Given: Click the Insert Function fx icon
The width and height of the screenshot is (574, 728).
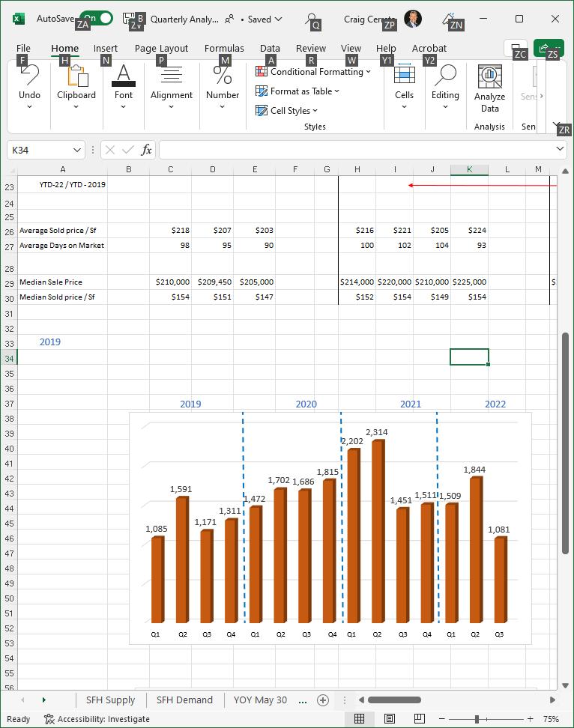Looking at the screenshot, I should click(146, 150).
